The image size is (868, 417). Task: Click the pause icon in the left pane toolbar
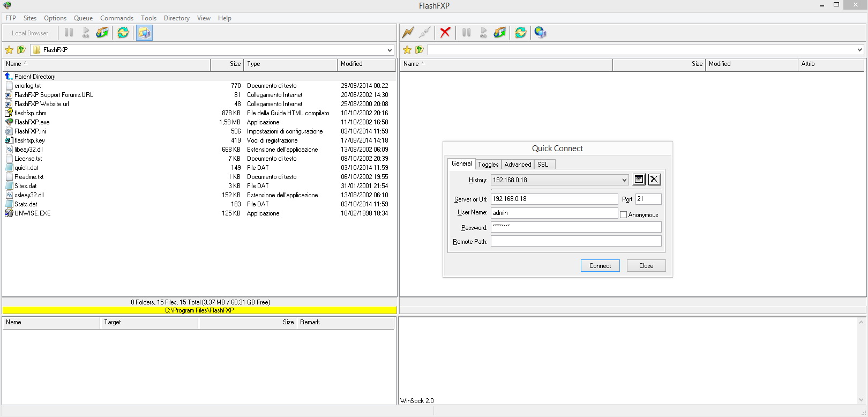[69, 33]
